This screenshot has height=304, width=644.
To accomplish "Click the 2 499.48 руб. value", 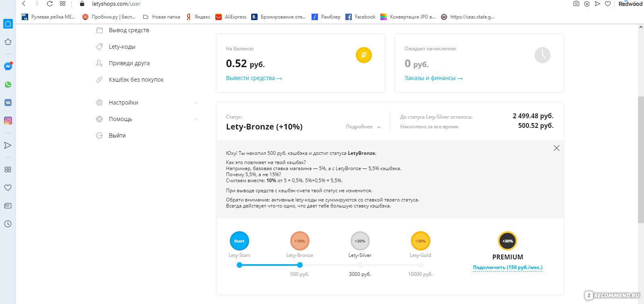I will click(533, 116).
